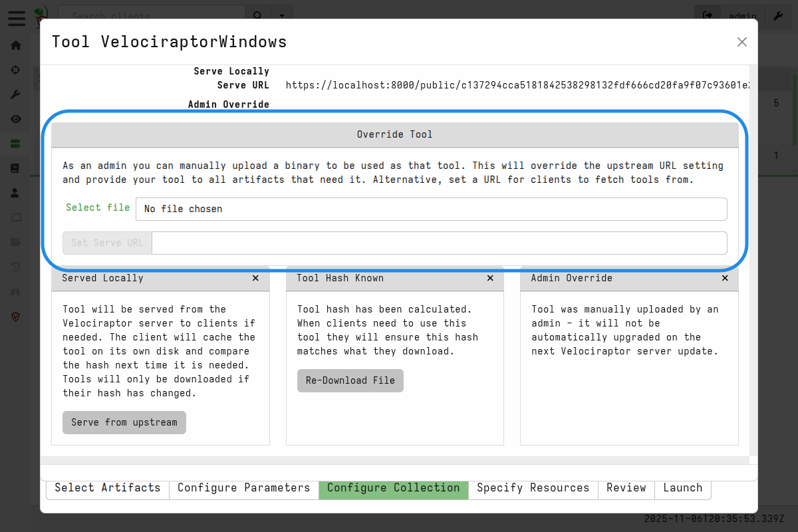
Task: Select the green Server Events sidebar icon
Action: 15,144
